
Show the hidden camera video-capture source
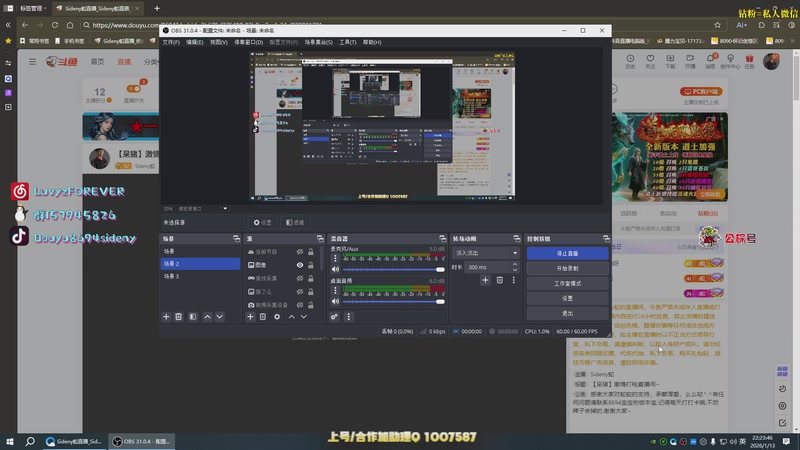click(x=300, y=305)
